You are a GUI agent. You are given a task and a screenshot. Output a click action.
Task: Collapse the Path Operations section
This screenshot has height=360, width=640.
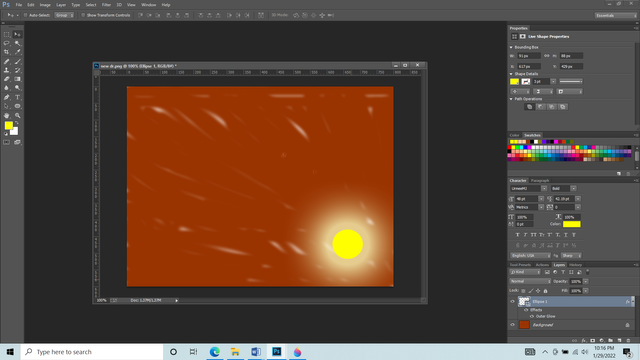[511, 99]
